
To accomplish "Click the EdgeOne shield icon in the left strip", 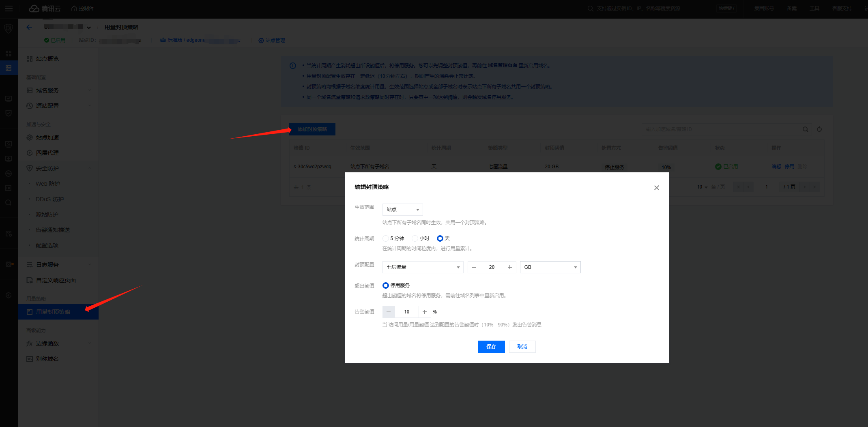I will pyautogui.click(x=9, y=28).
